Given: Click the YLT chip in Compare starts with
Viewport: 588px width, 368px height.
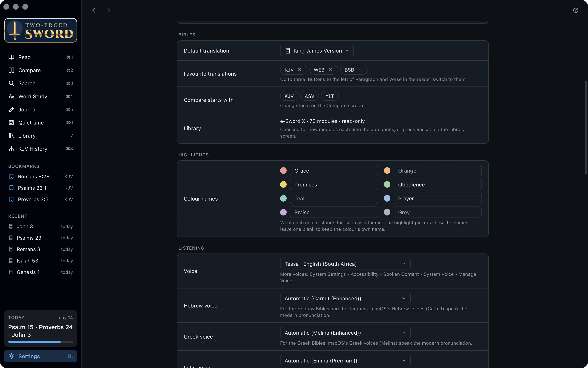Looking at the screenshot, I should (x=330, y=96).
